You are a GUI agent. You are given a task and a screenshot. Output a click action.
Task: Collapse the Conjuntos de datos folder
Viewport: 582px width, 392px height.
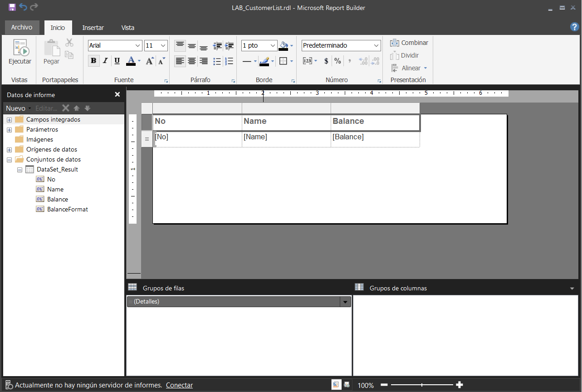tap(9, 160)
